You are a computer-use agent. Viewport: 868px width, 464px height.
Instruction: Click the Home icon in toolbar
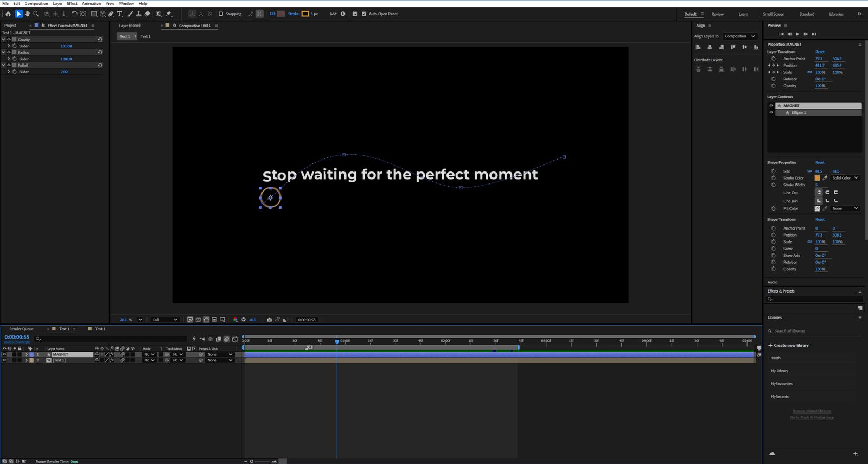point(8,14)
